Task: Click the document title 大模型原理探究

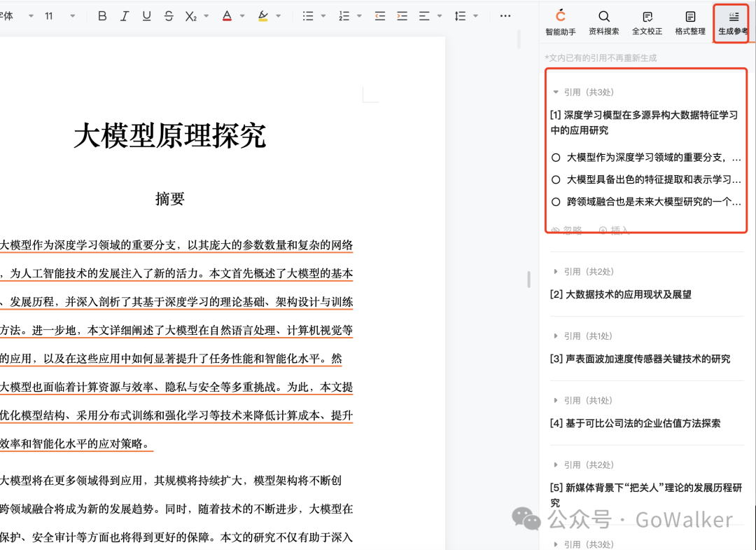Action: 169,135
